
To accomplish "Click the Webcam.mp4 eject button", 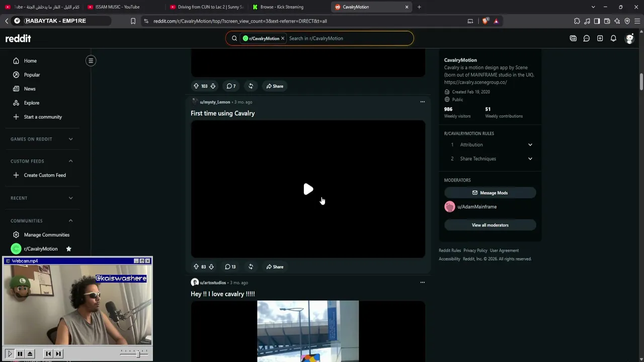I will coord(30,354).
